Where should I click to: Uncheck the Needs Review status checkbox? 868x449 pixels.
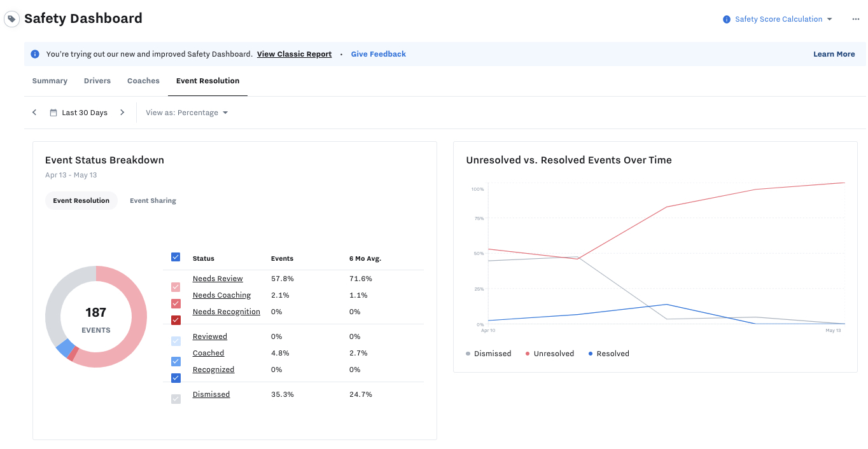click(176, 287)
